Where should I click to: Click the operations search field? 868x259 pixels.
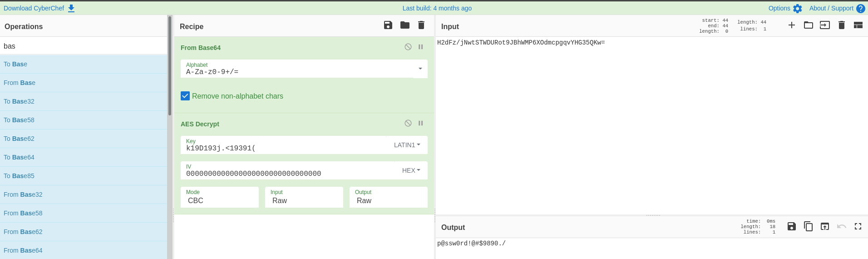(x=84, y=46)
